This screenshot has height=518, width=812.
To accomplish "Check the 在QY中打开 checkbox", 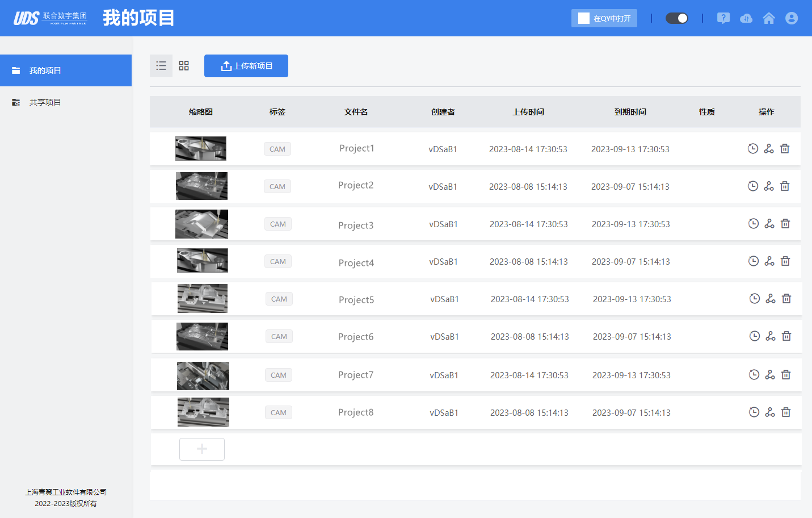I will pos(584,18).
